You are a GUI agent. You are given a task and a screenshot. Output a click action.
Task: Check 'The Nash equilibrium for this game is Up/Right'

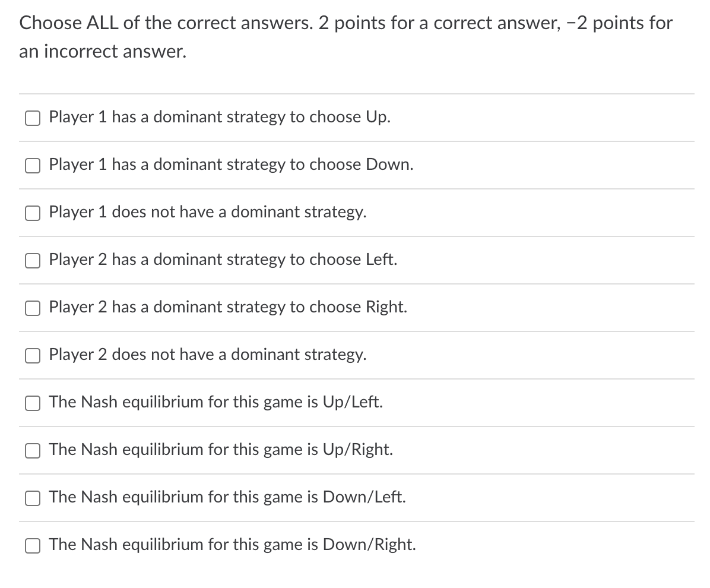[x=33, y=450]
